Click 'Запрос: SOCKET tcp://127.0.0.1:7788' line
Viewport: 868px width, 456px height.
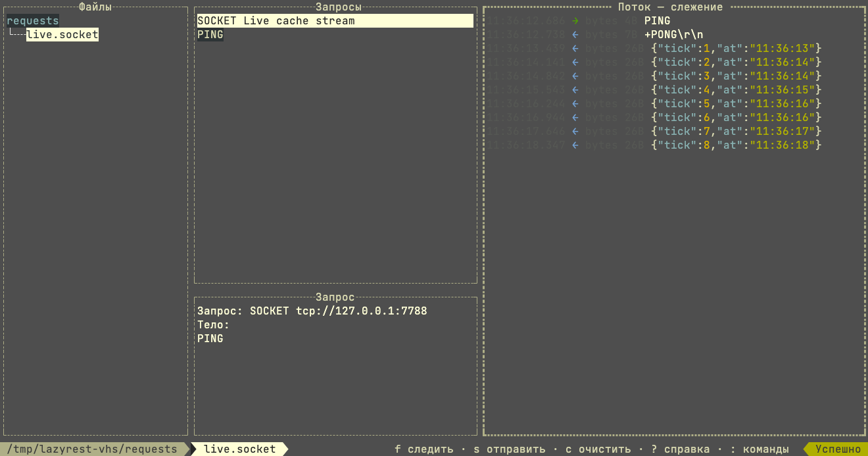click(312, 311)
